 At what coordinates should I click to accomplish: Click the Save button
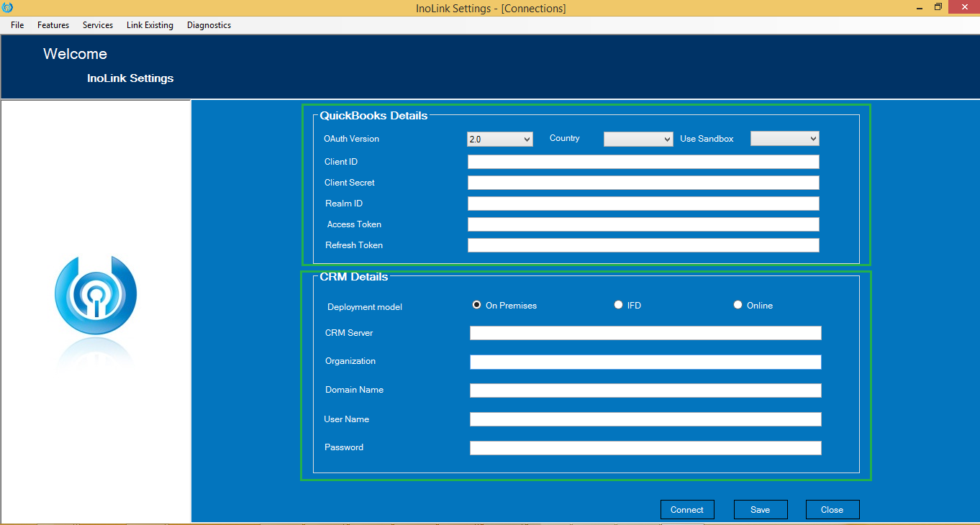[761, 509]
